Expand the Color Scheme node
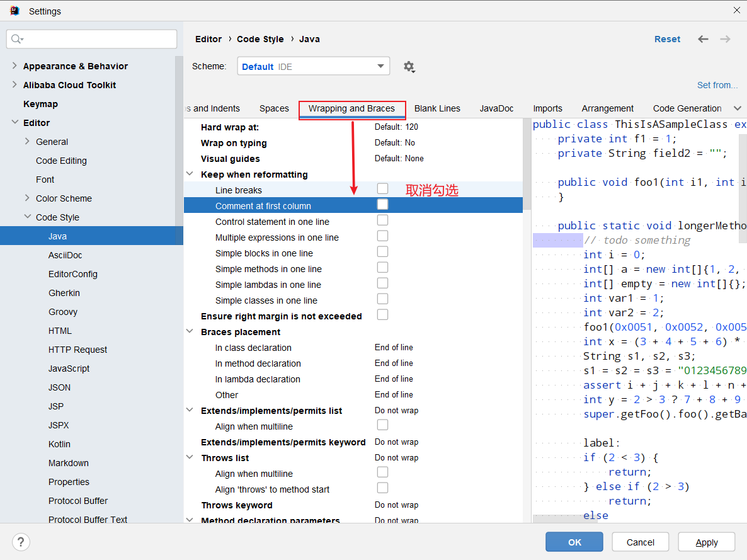This screenshot has width=747, height=560. pos(27,198)
